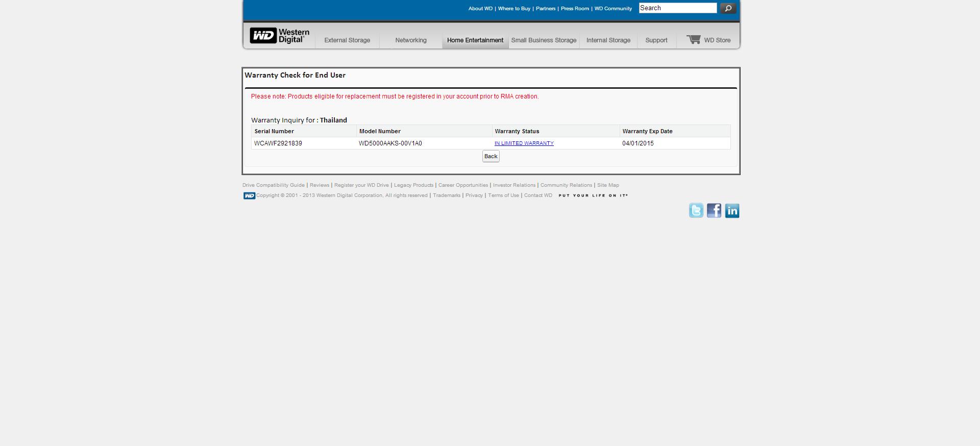
Task: Click the Model Number column header
Action: tap(424, 131)
